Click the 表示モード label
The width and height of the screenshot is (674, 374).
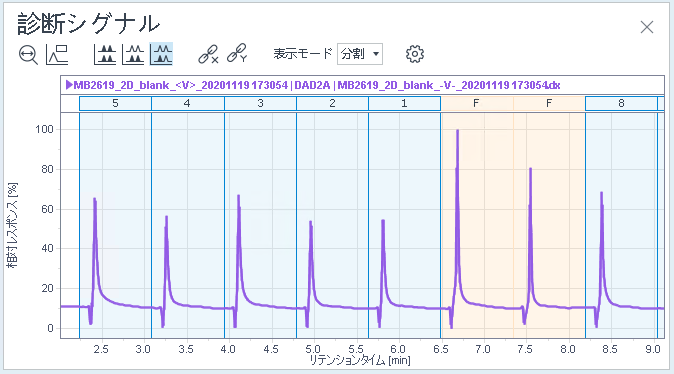(303, 54)
